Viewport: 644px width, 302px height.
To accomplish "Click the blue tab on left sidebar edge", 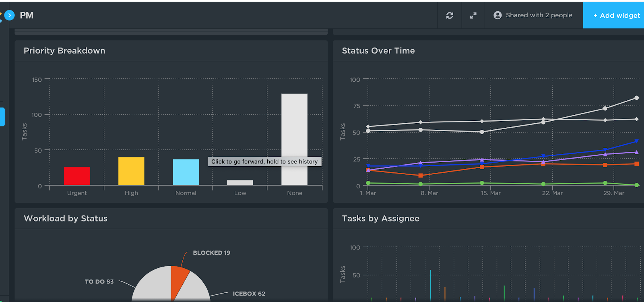I will pos(2,117).
